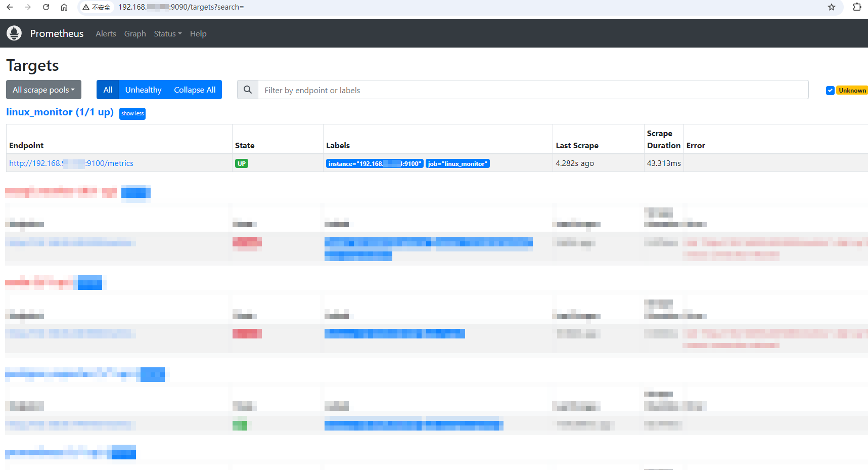Click the Last Scrape column header
868x470 pixels.
tap(577, 145)
